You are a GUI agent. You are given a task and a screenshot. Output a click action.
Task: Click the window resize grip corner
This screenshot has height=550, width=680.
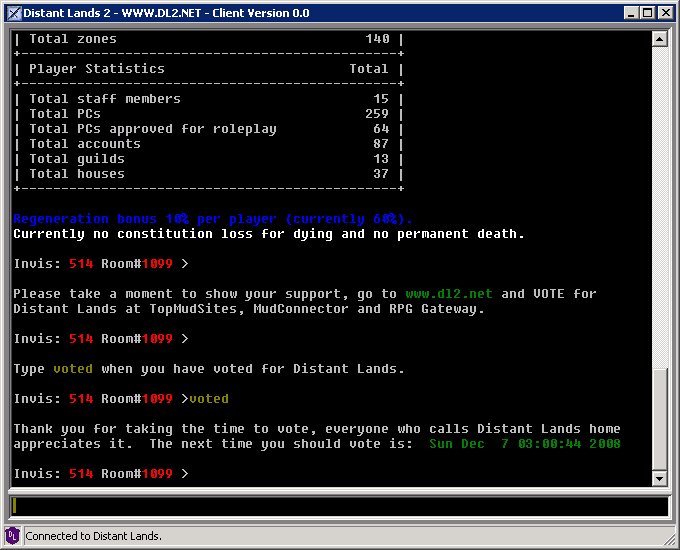click(x=670, y=539)
